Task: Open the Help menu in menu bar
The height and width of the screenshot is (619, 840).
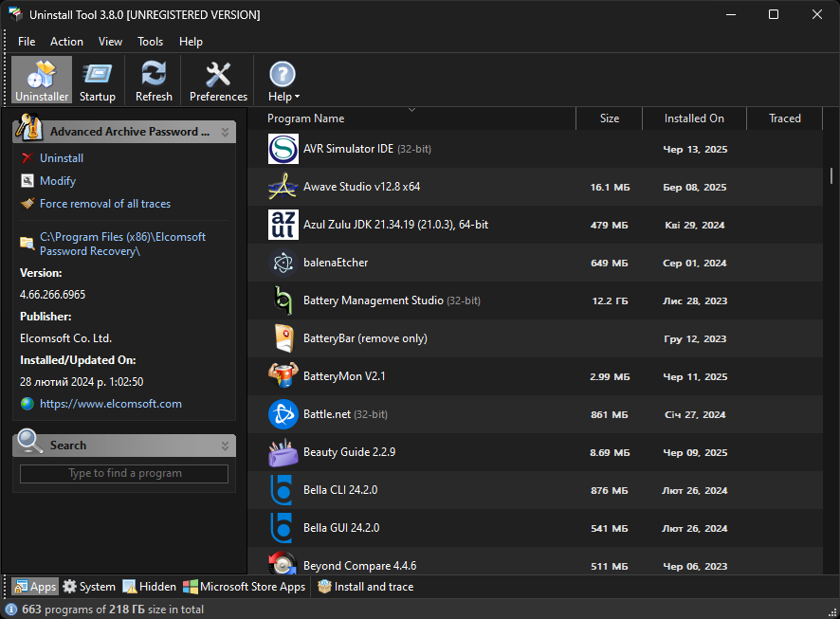Action: tap(191, 41)
